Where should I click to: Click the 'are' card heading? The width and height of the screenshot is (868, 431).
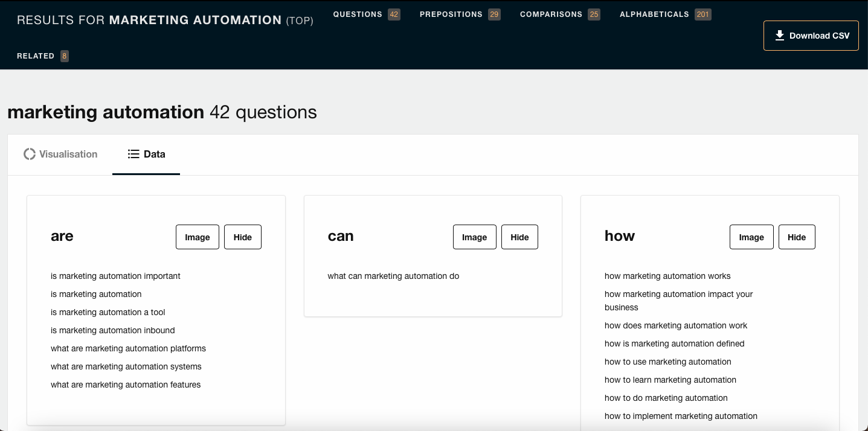click(x=62, y=236)
